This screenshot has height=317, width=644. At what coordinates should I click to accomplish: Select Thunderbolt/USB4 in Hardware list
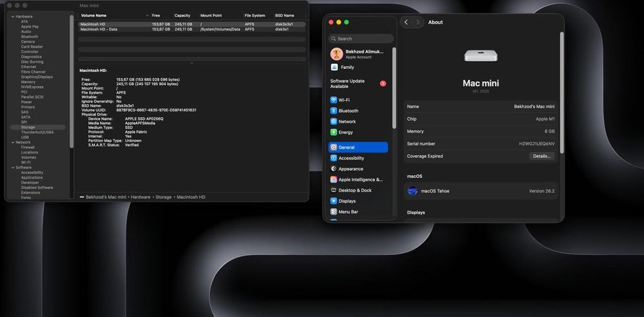38,132
